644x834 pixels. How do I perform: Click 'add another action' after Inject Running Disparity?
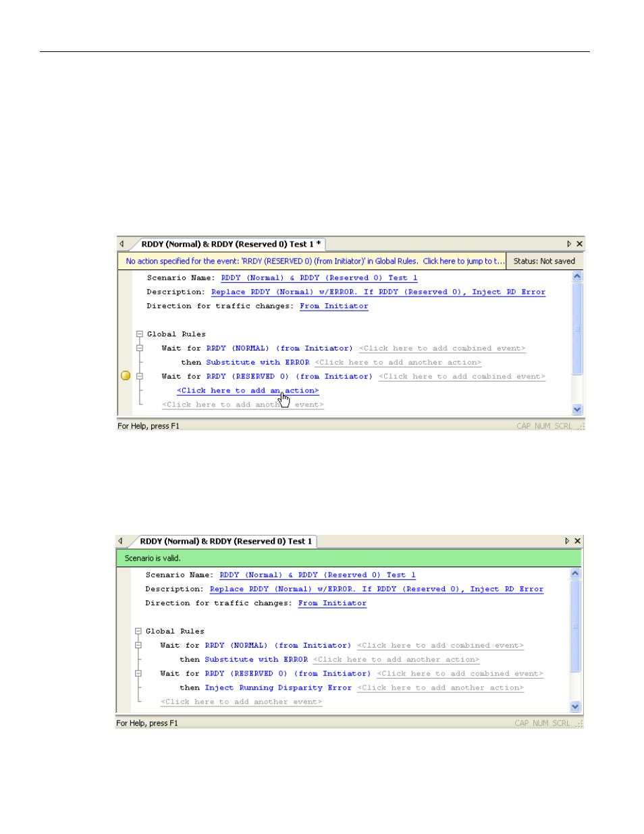441,687
